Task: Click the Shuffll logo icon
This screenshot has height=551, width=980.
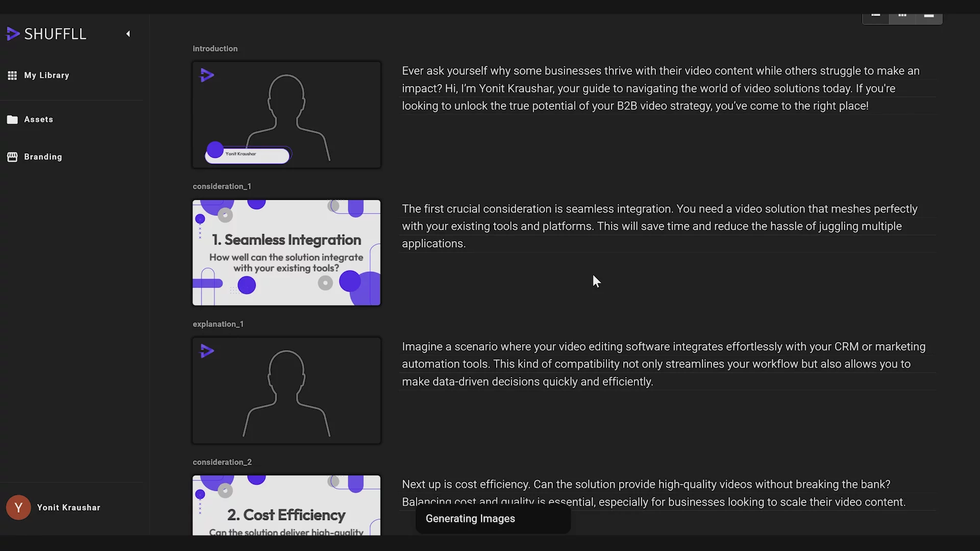Action: (x=13, y=34)
